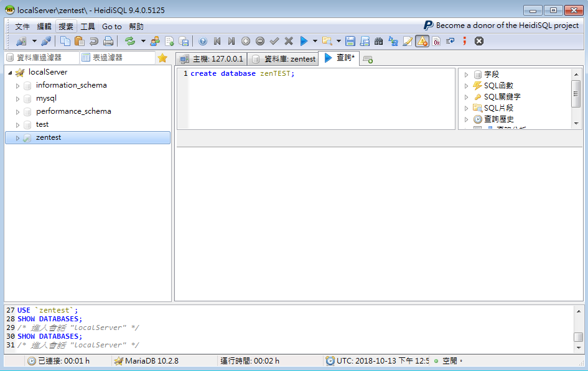
Task: Open the 搜索 menu
Action: [66, 27]
